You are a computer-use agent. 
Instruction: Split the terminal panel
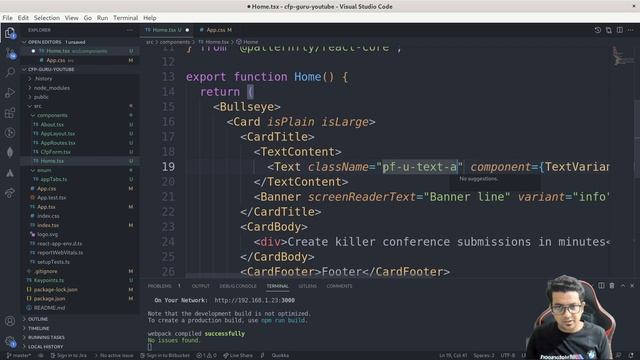click(x=601, y=286)
